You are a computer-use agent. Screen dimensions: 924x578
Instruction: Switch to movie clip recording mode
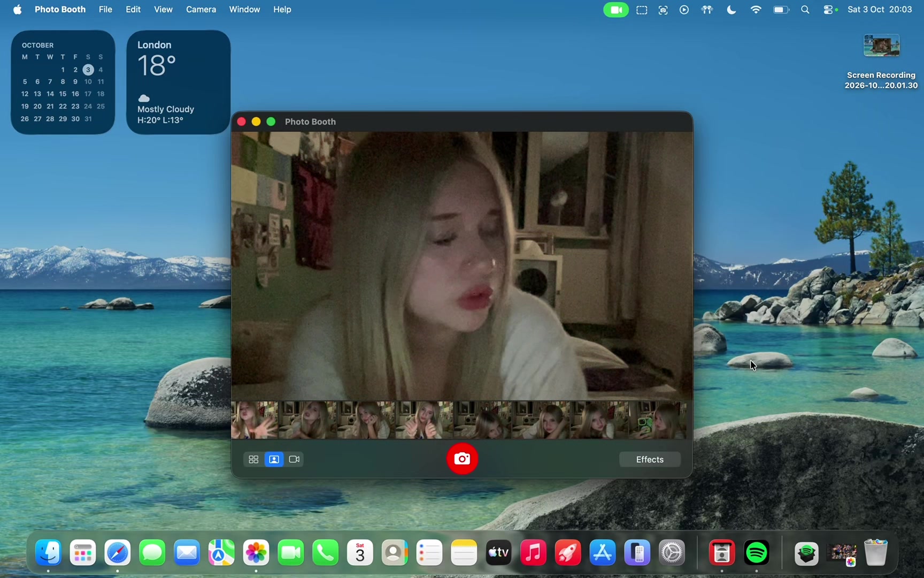pyautogui.click(x=294, y=459)
